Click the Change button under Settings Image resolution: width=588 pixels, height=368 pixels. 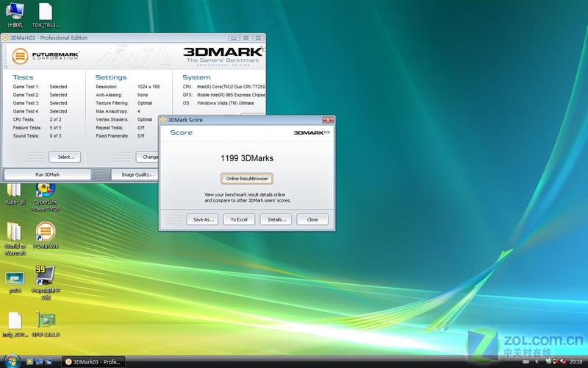(148, 157)
